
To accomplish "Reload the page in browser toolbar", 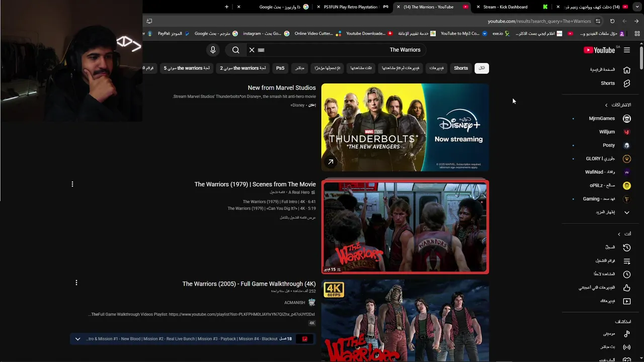I will 612,21.
